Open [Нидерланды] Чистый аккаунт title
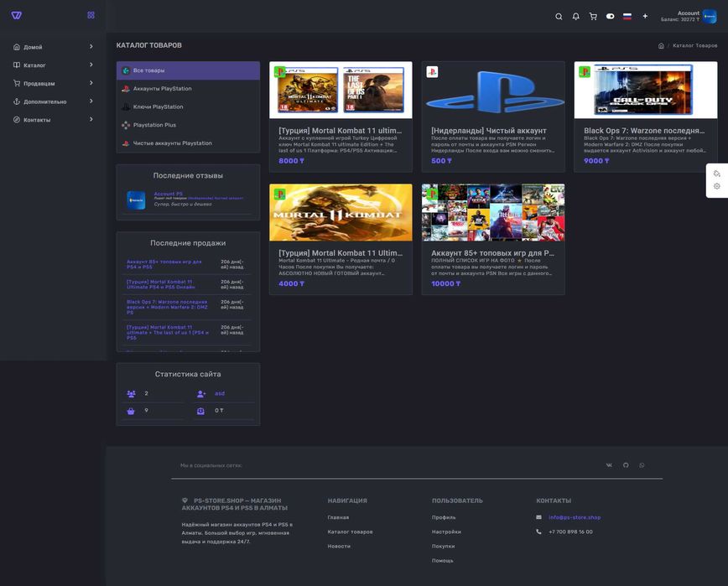Image resolution: width=728 pixels, height=586 pixels. pyautogui.click(x=488, y=131)
